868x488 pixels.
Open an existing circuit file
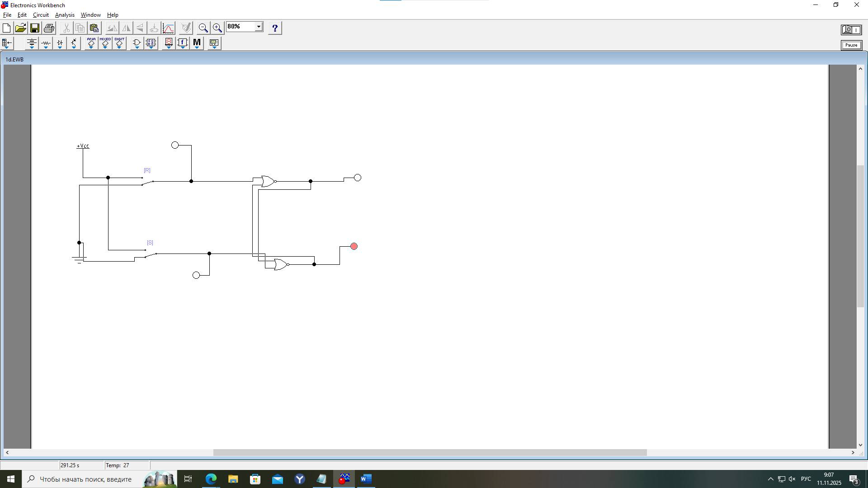[20, 28]
